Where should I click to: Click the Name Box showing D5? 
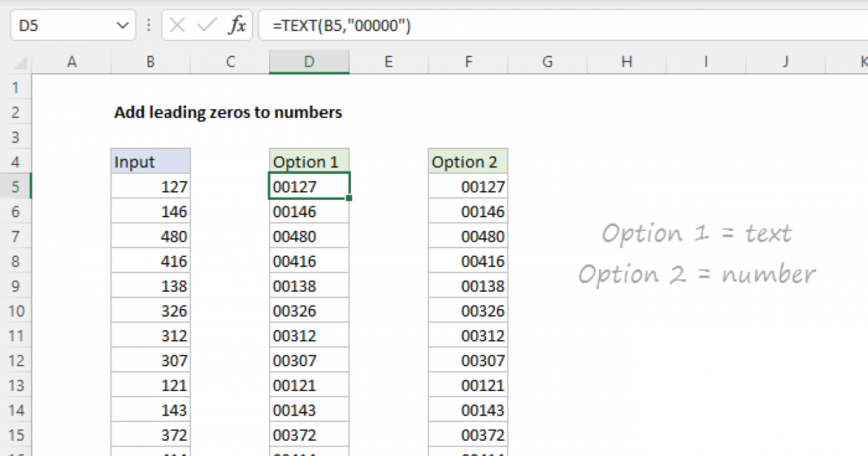pos(61,26)
